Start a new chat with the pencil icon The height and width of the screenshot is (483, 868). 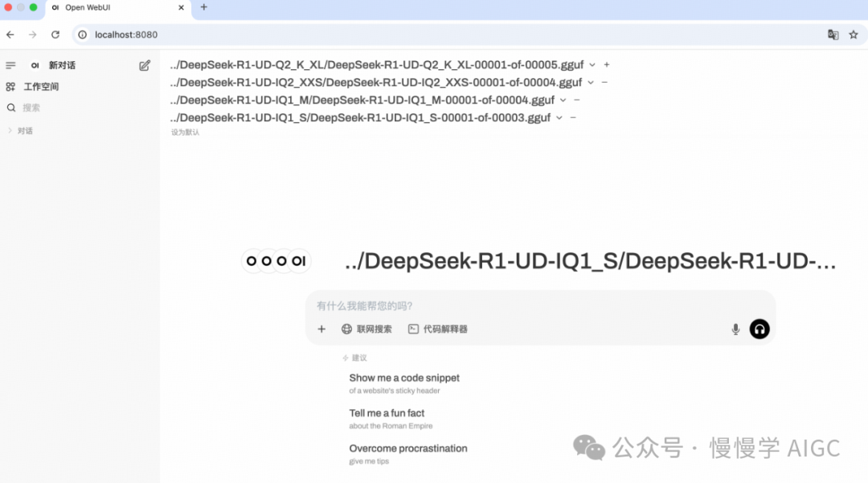[145, 65]
